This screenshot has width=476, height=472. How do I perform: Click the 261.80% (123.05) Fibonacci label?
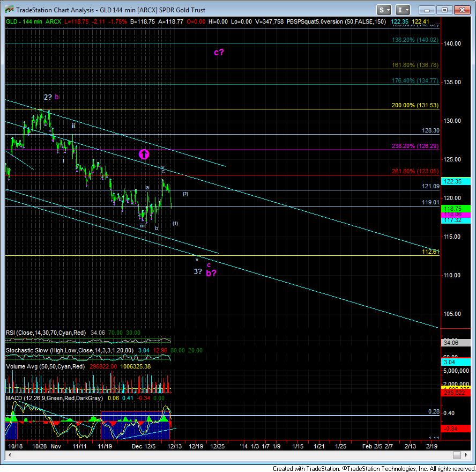415,171
